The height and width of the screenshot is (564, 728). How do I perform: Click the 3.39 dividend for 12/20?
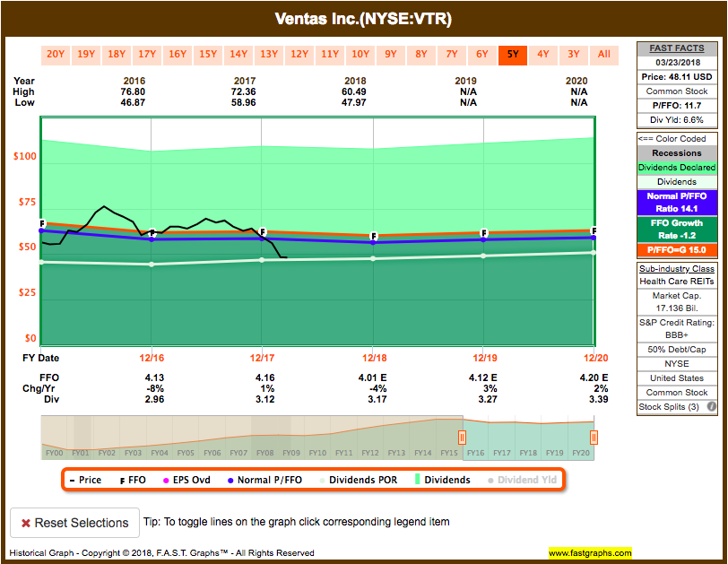coord(599,399)
